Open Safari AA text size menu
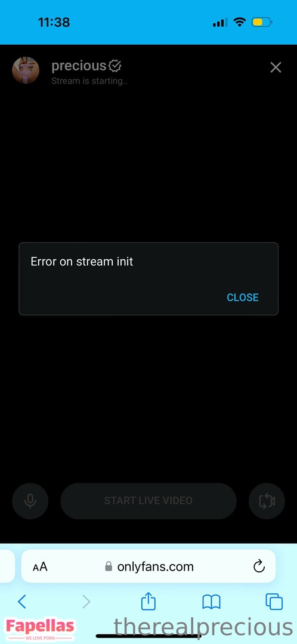 41,567
